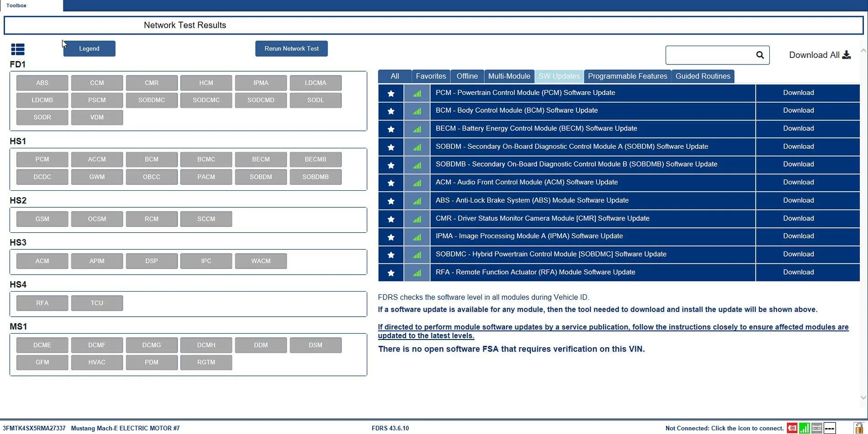The height and width of the screenshot is (434, 868).
Task: Click the Download All arrow icon
Action: coord(847,55)
